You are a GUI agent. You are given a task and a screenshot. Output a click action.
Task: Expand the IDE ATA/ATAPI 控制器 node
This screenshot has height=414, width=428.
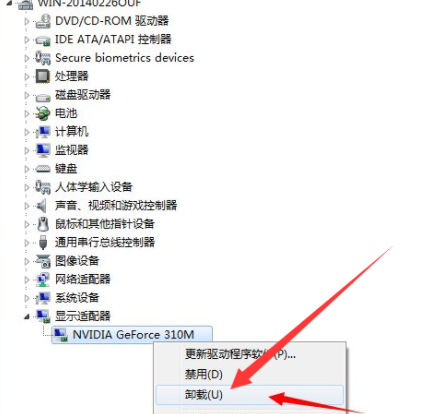[x=27, y=40]
